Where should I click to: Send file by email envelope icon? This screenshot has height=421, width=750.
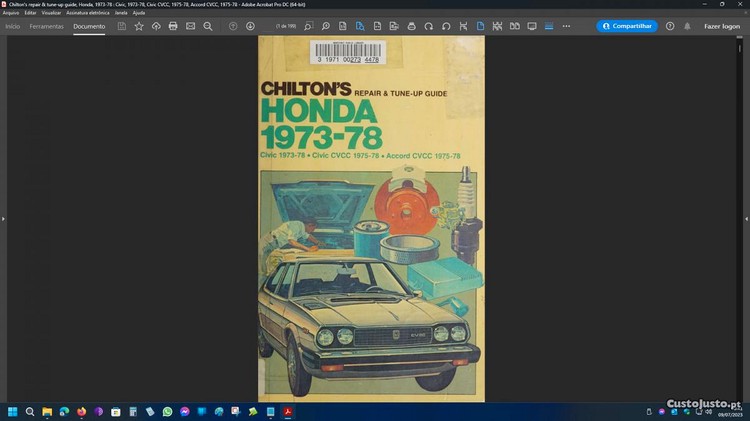coord(191,26)
